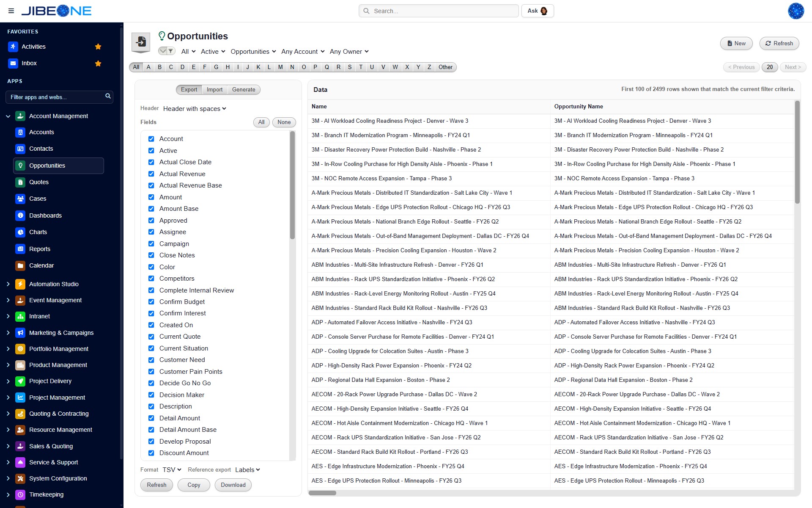Click the Automation Studio lightning icon
Viewport: 812px width, 508px height.
coord(20,284)
